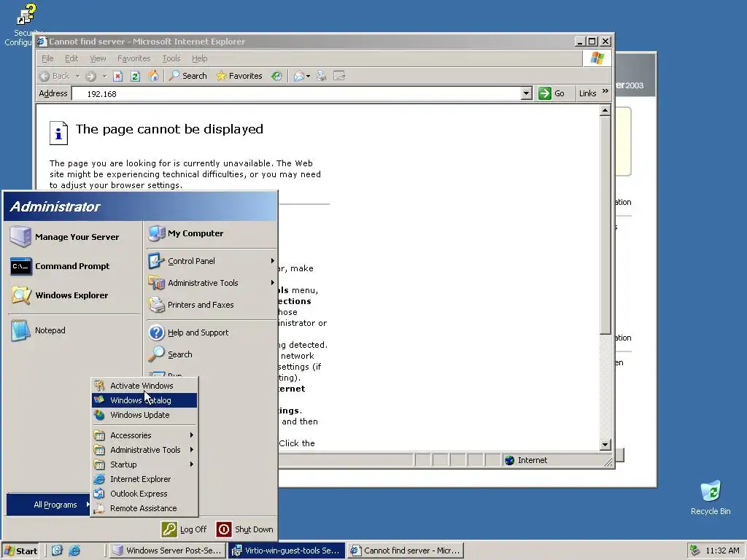The width and height of the screenshot is (747, 560).
Task: Expand the Startup program folder
Action: pos(144,464)
